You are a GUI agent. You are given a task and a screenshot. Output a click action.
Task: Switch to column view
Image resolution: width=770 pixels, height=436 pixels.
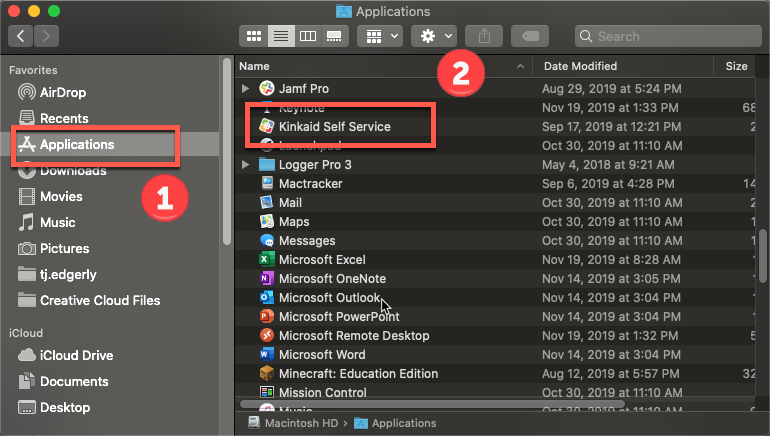[308, 36]
